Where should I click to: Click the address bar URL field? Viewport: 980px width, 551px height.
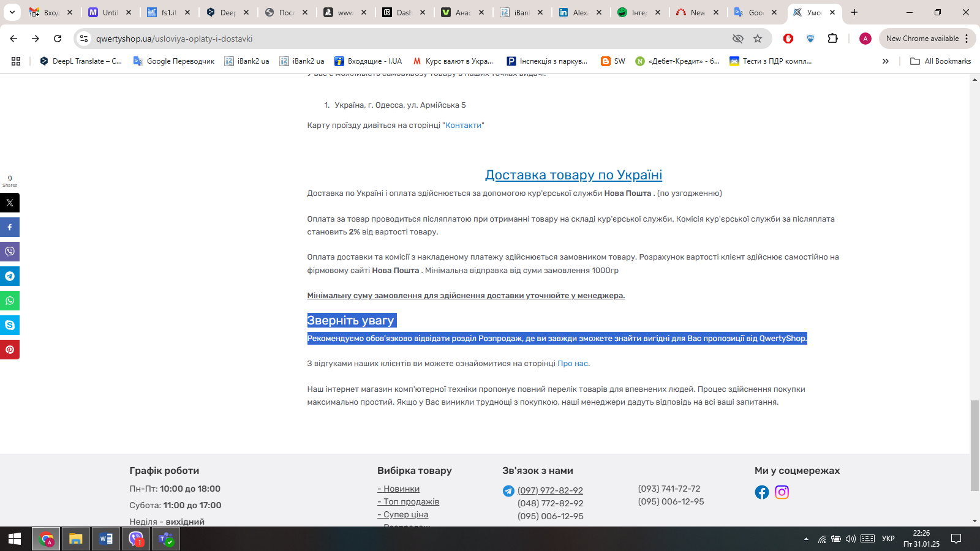click(x=404, y=39)
